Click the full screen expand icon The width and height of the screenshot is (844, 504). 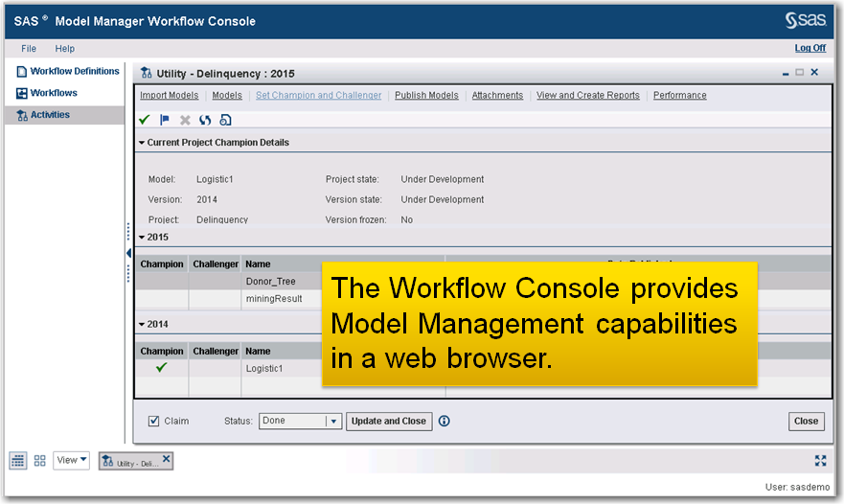click(820, 460)
